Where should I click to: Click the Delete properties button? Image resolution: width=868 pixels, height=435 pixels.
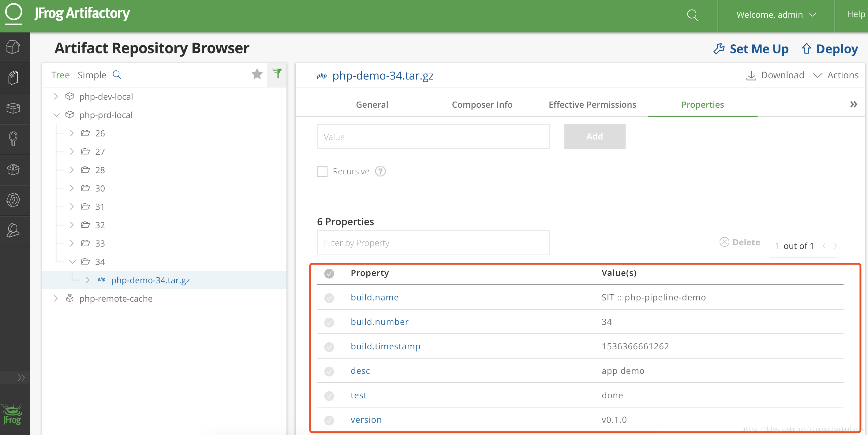(740, 242)
